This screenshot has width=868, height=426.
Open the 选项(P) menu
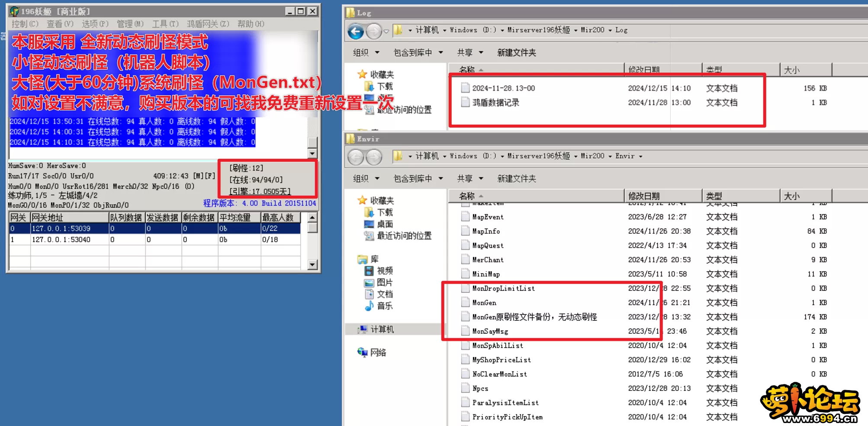[95, 24]
